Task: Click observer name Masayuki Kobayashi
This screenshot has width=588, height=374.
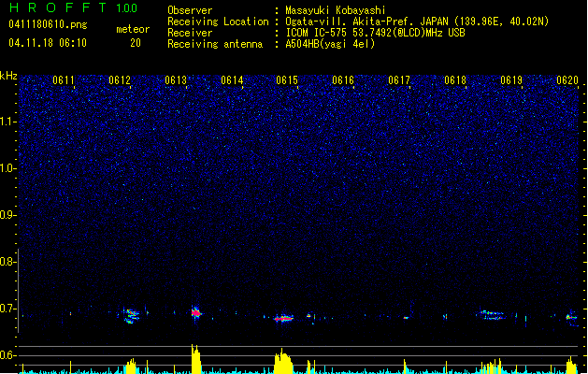Action: (336, 10)
